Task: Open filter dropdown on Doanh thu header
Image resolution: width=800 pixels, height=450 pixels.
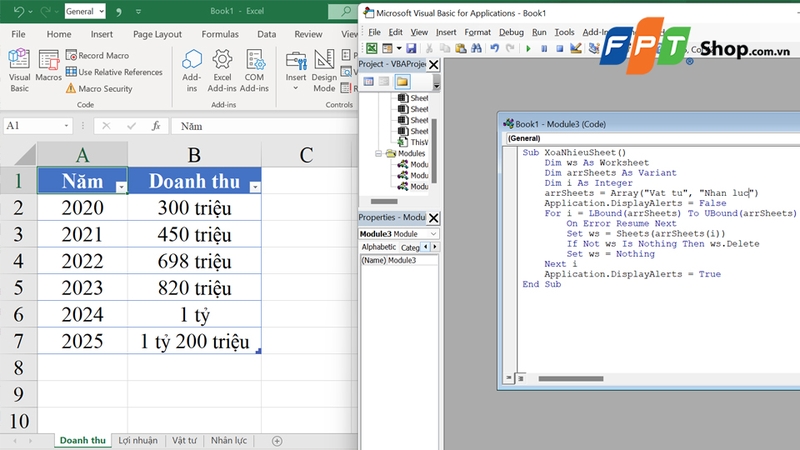Action: 255,187
